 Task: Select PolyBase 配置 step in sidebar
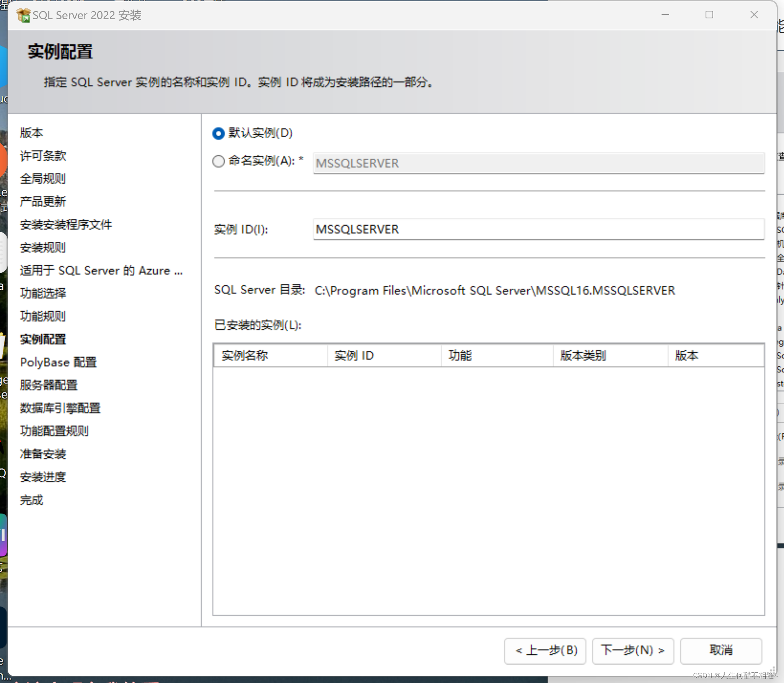[58, 362]
